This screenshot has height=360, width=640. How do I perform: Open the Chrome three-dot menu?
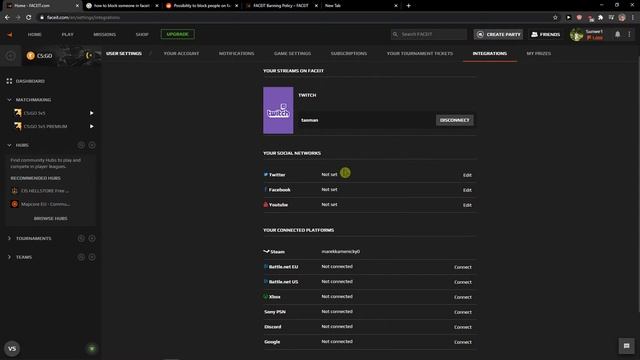[633, 18]
